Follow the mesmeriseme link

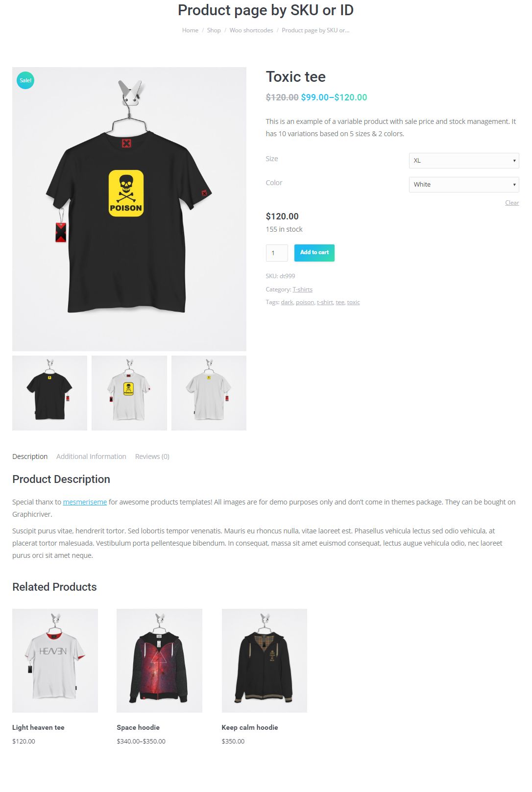[85, 502]
